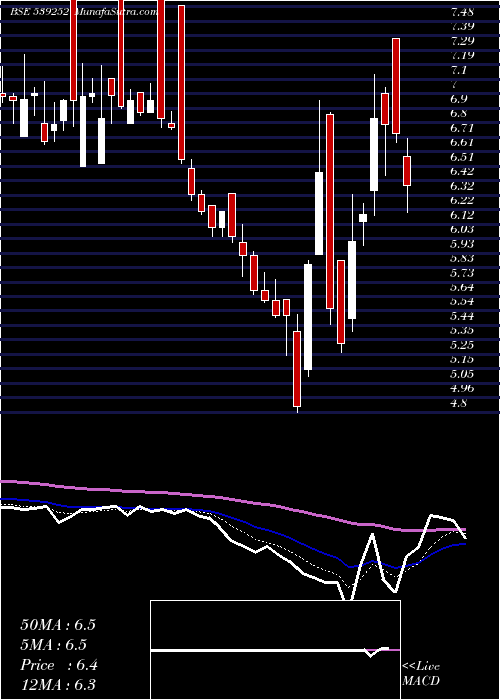Image resolution: width=500 pixels, height=700 pixels.
Task: Select the 6.22 price axis label
Action: [x=462, y=200]
